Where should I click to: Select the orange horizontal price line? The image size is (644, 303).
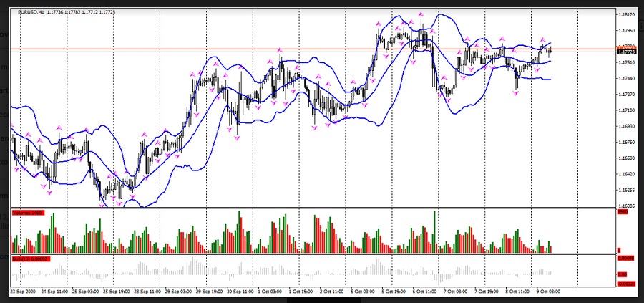(x=286, y=49)
